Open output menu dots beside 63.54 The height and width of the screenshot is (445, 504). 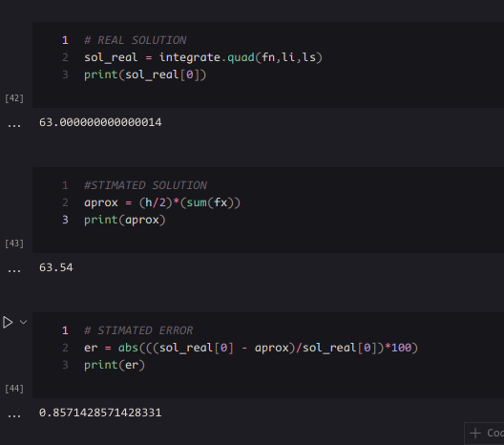pyautogui.click(x=14, y=271)
